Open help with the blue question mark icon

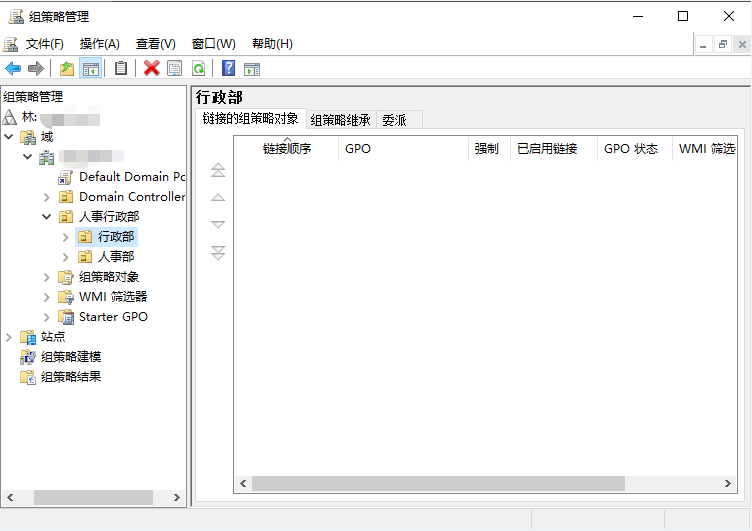pyautogui.click(x=228, y=69)
